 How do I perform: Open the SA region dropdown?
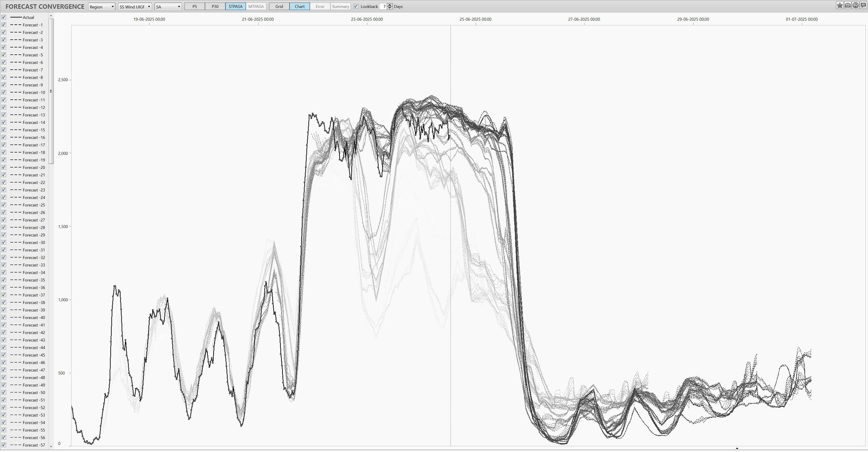(168, 7)
